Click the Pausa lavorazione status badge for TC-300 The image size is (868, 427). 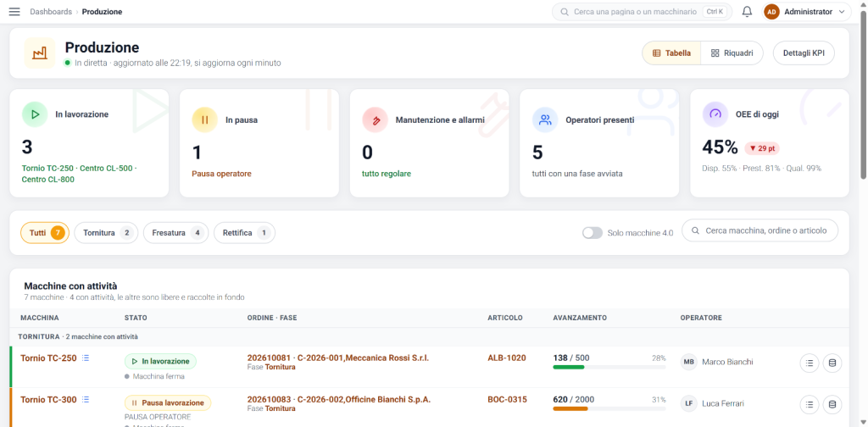pos(168,402)
